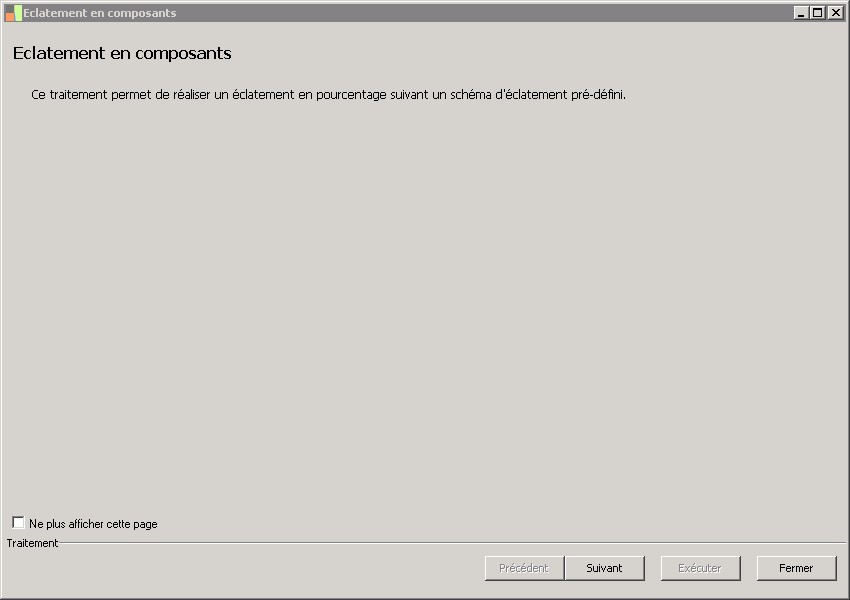Click the "Ne plus afficher cette page" label text
Viewport: 850px width, 600px height.
click(x=93, y=524)
